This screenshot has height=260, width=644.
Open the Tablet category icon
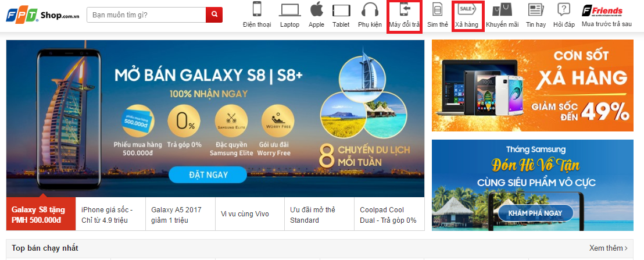click(341, 10)
